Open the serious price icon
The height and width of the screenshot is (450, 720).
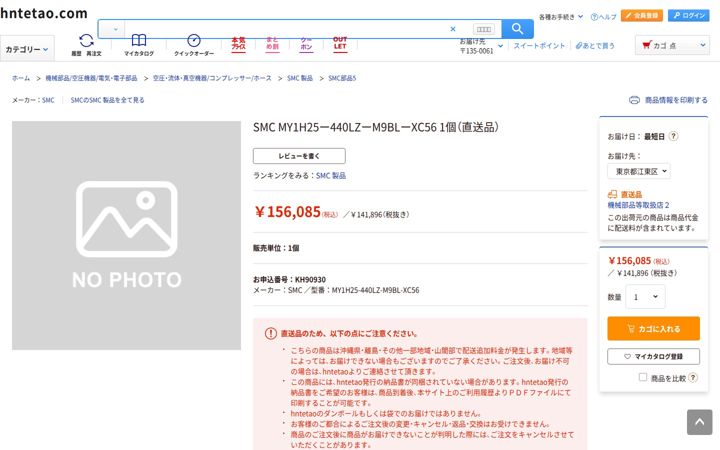238,44
